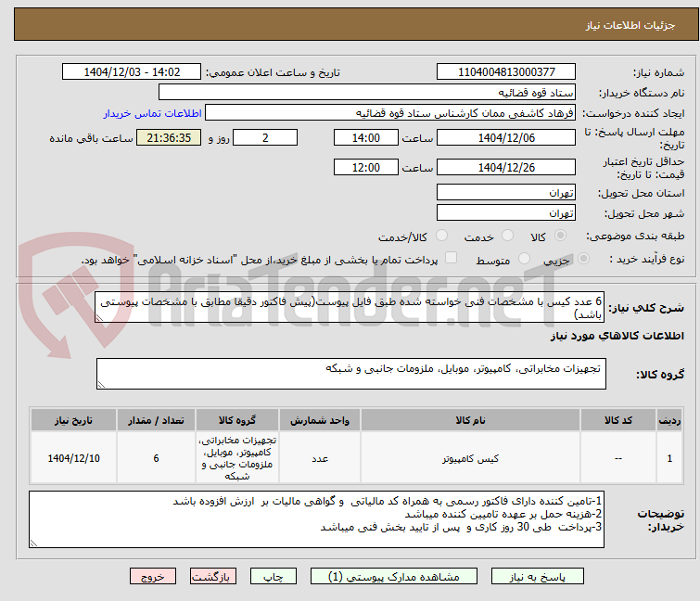Click the -- code cell in row 1
The height and width of the screenshot is (601, 700).
tap(618, 458)
